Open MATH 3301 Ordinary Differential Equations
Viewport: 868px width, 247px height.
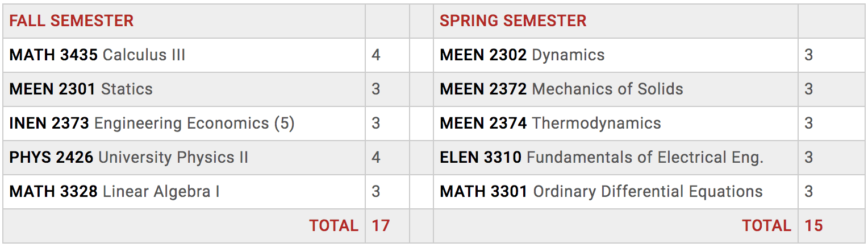601,192
